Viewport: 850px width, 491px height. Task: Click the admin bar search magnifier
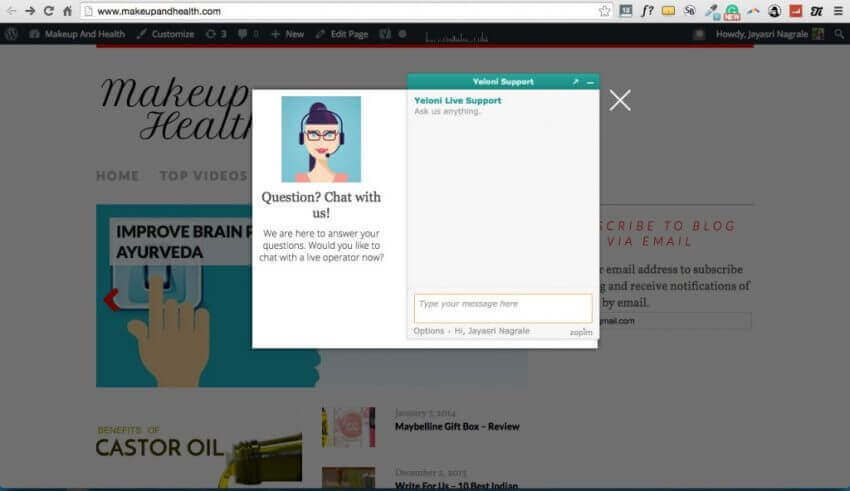coord(839,34)
